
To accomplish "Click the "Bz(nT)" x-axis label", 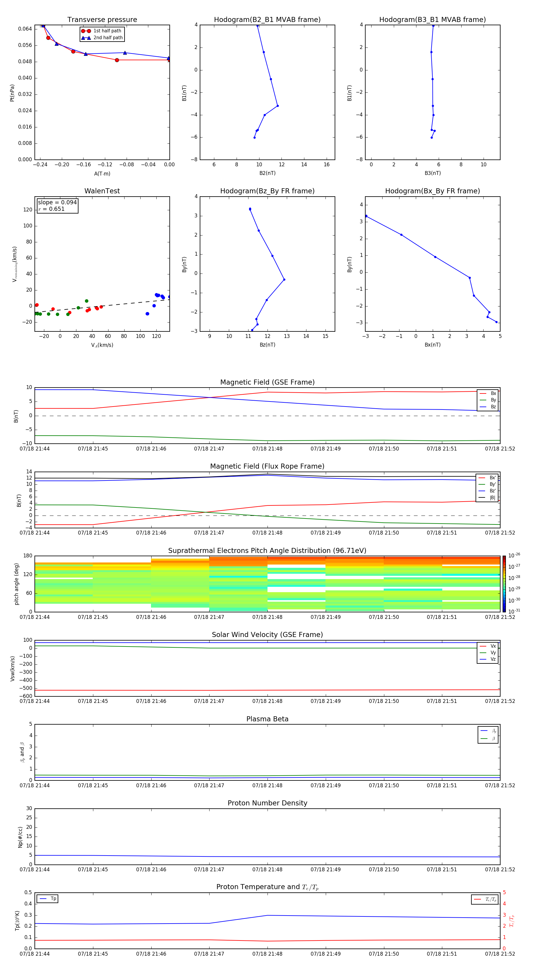I will pyautogui.click(x=267, y=345).
